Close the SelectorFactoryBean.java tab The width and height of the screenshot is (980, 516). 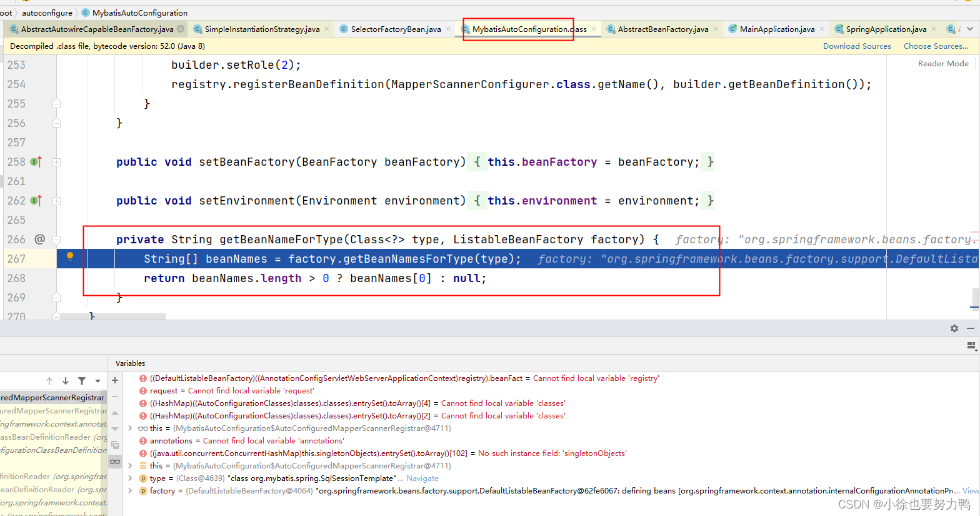[448, 29]
